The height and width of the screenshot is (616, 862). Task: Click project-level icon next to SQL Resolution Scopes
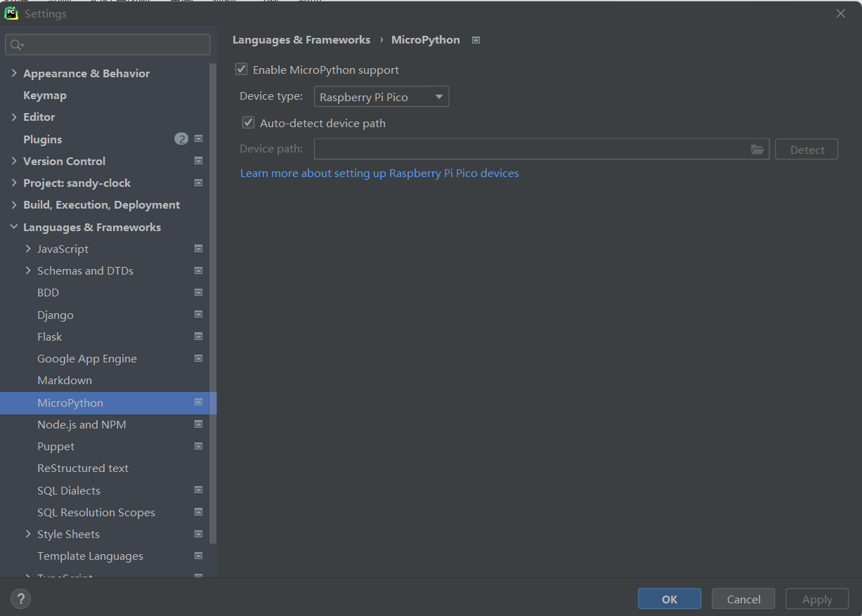tap(198, 512)
